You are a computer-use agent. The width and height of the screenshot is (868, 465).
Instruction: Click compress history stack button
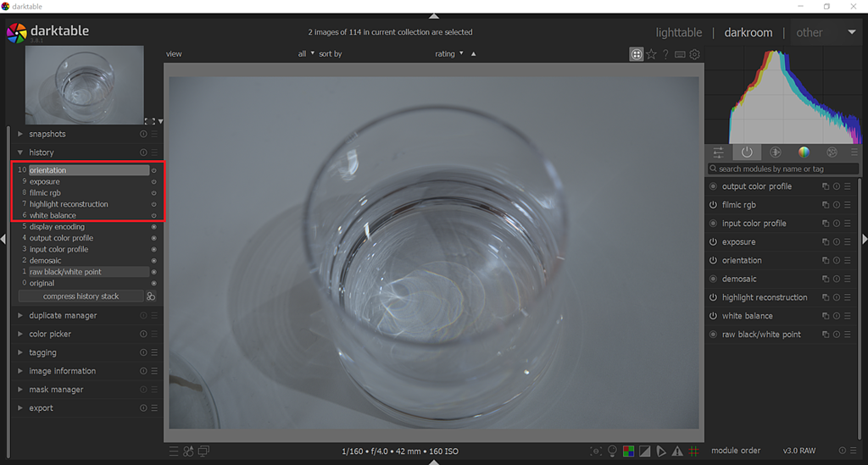81,296
